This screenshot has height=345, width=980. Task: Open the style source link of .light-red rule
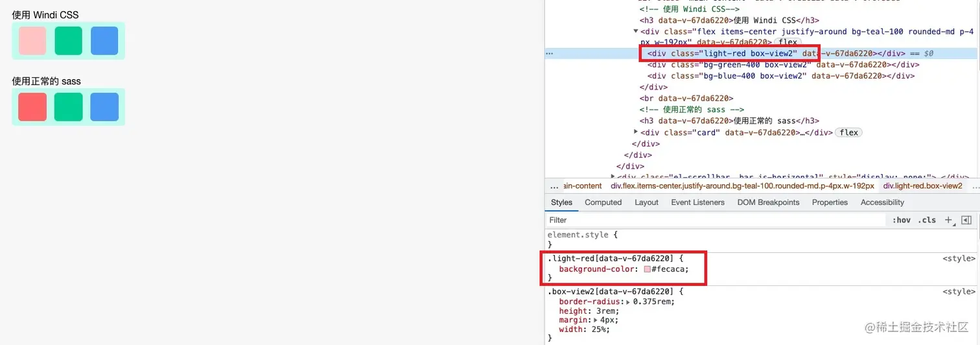click(959, 258)
